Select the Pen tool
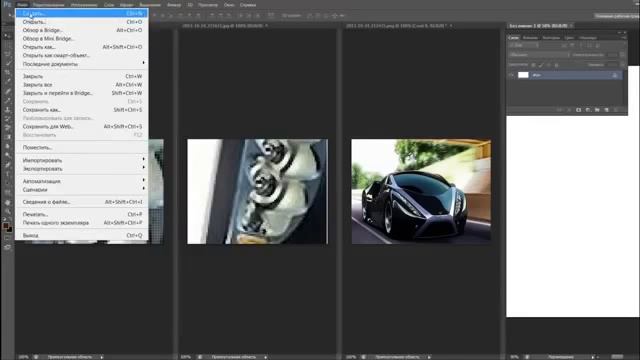 (x=7, y=165)
